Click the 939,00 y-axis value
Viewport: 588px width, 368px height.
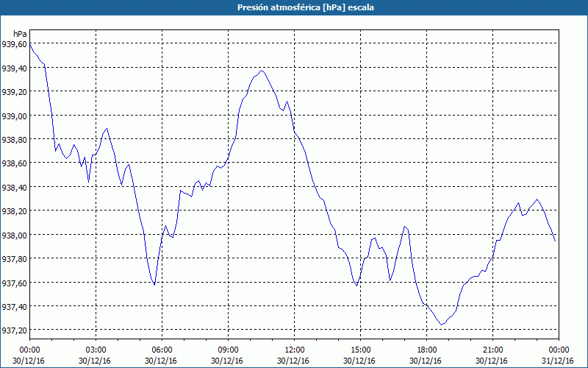[14, 116]
